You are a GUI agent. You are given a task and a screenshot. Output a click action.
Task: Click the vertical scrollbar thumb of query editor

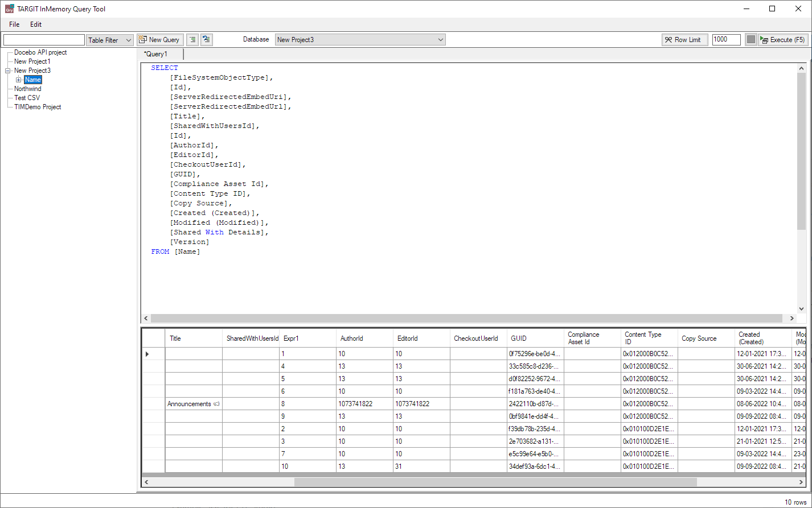point(802,151)
